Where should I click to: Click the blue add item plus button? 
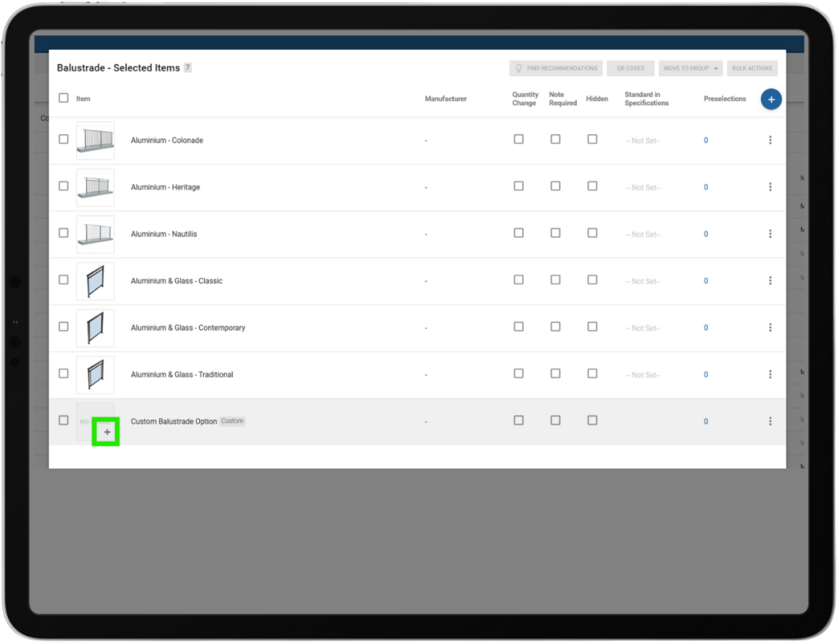[x=770, y=99]
